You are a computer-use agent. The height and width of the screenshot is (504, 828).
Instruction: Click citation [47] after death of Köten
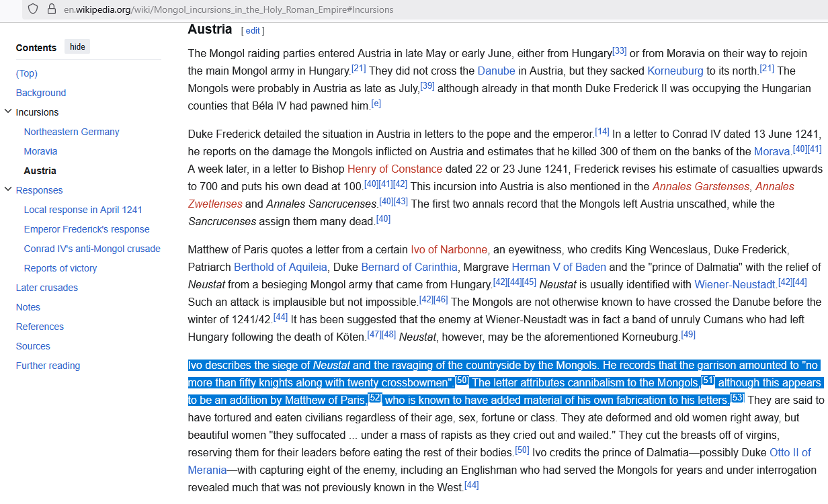coord(374,334)
